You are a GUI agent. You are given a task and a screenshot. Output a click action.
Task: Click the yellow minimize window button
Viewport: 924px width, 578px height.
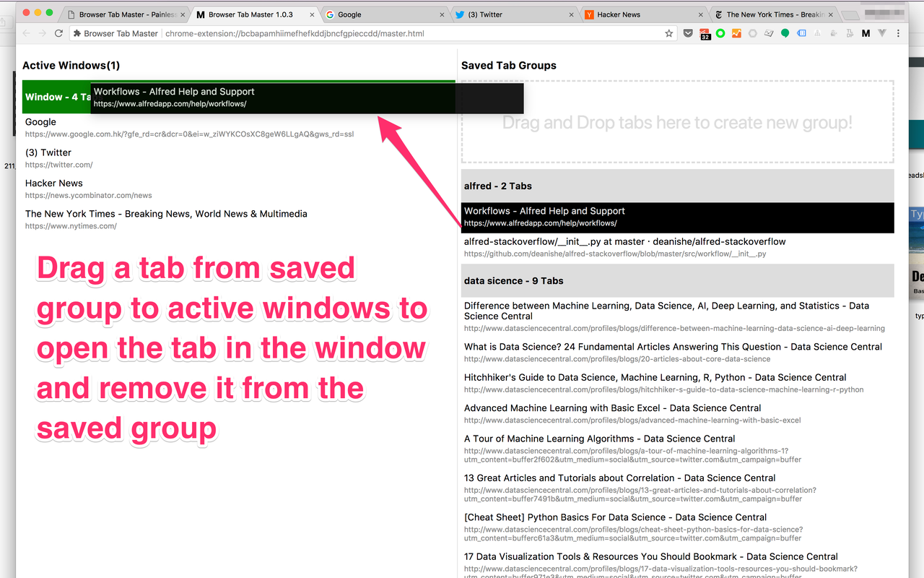(x=38, y=12)
